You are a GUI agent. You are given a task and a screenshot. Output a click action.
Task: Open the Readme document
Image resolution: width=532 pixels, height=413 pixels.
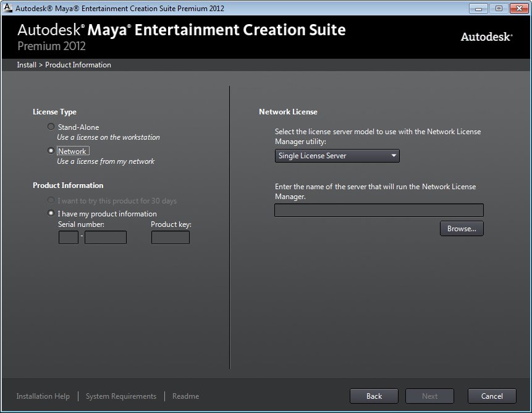pyautogui.click(x=185, y=396)
